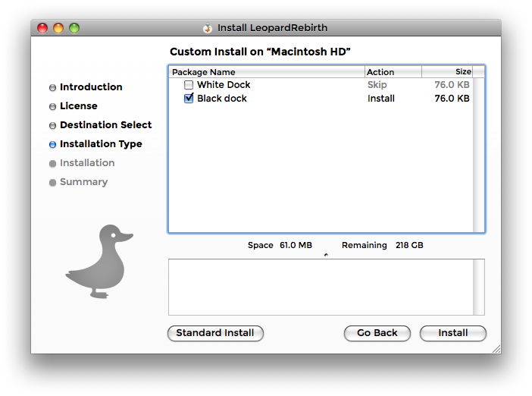Click the Install button

coord(453,333)
